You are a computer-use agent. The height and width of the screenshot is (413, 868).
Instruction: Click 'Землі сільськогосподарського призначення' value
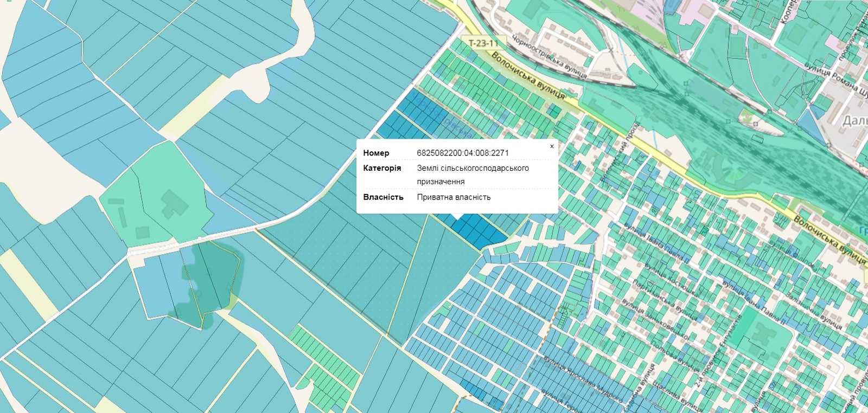473,175
